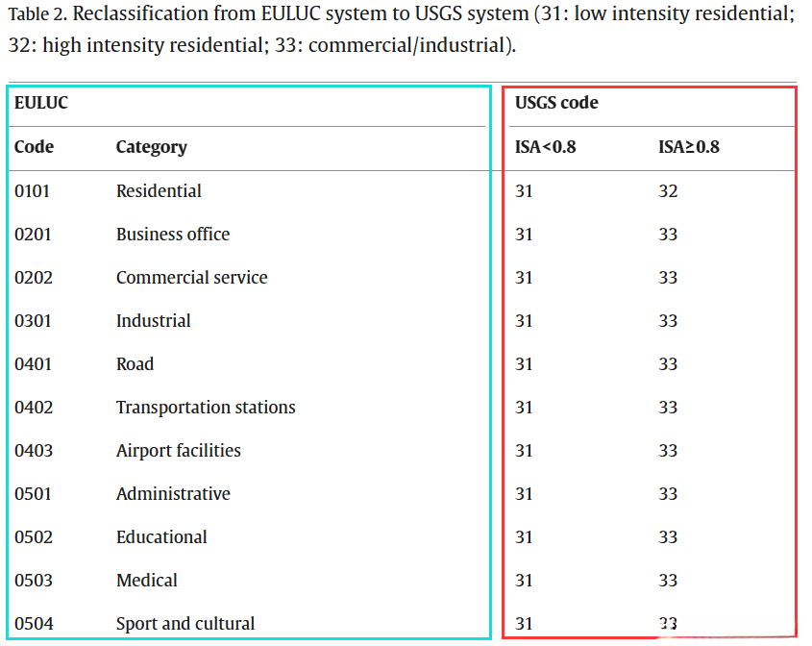Select the ISA<0.8 column header
812x646 pixels.
coord(545,147)
